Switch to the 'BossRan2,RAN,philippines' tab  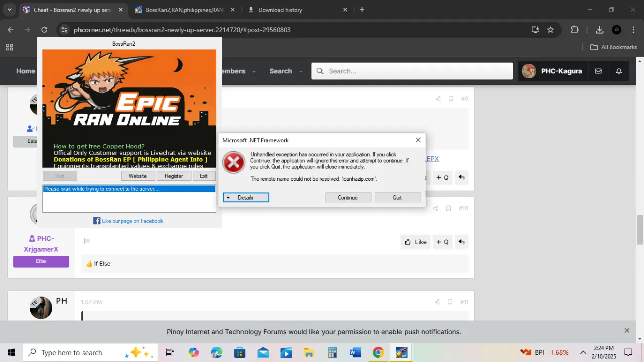[x=184, y=10]
